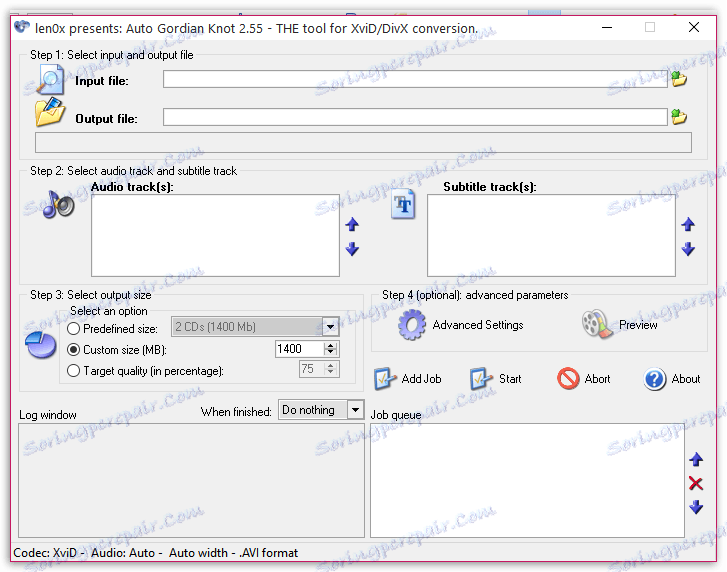
Task: Click the pie chart output size icon
Action: coord(41,345)
